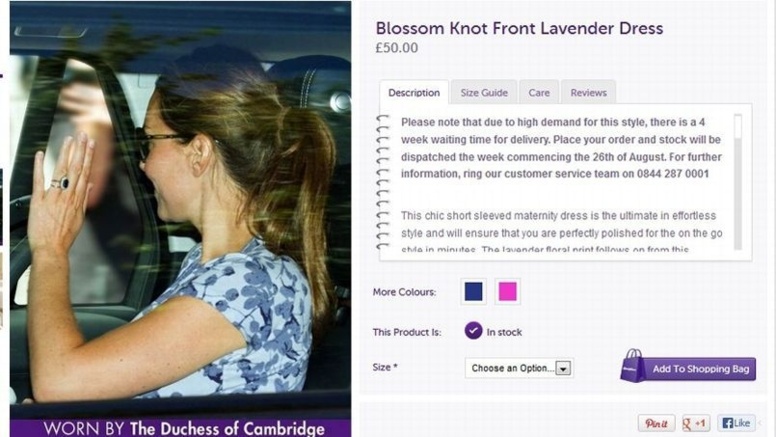
Task: Click the Google +1 share button
Action: (696, 423)
